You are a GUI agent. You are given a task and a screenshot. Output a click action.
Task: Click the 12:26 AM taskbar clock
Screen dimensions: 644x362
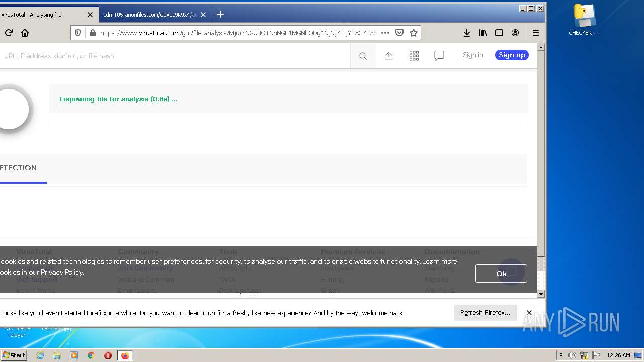click(x=618, y=355)
